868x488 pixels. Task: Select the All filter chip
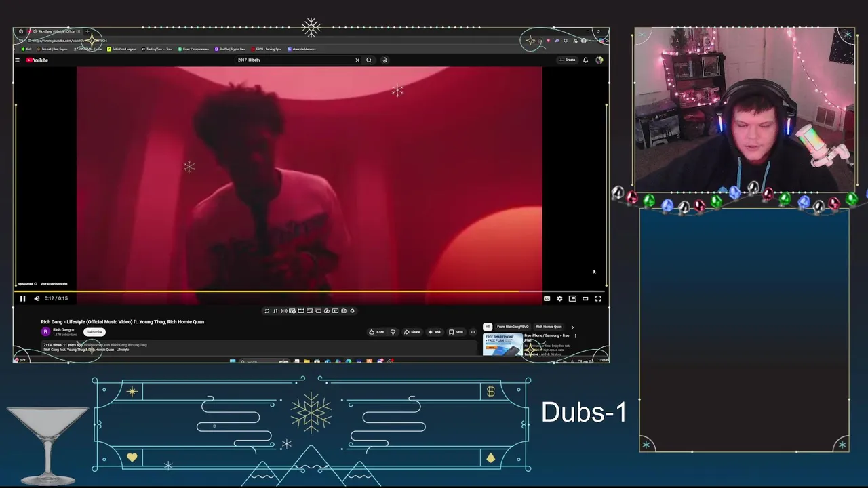coord(487,327)
